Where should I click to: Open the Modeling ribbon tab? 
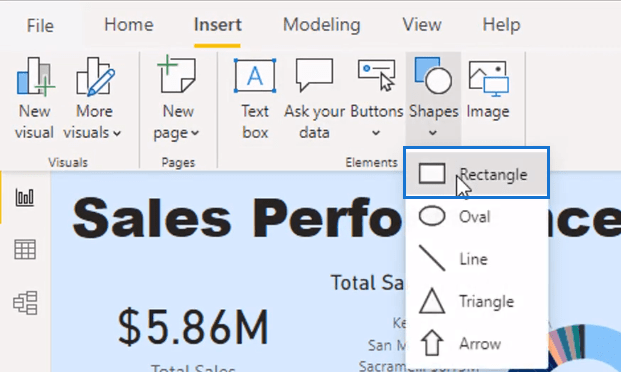pos(322,25)
